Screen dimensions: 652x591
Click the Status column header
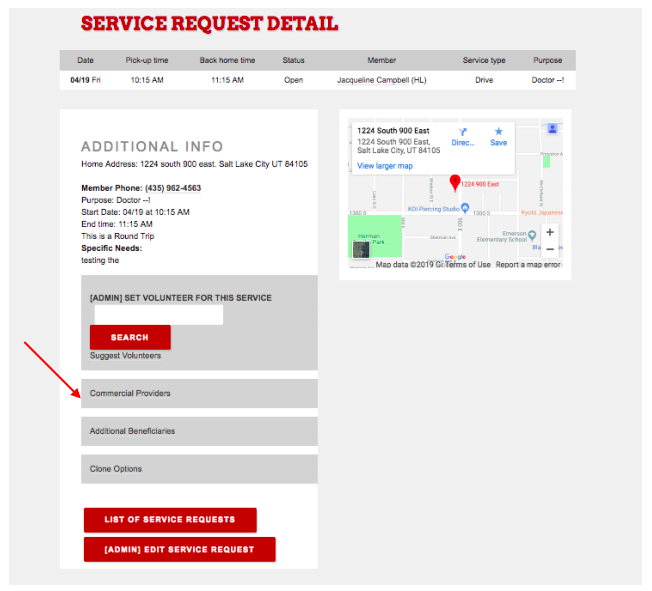click(293, 60)
